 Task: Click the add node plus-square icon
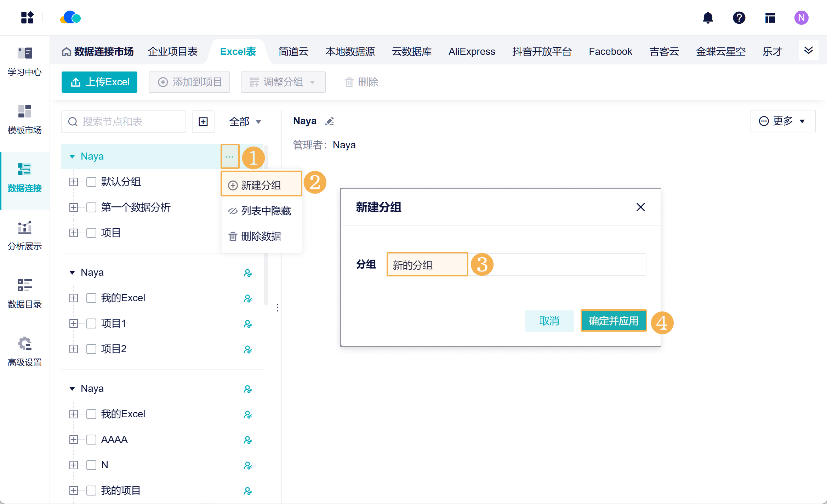(203, 122)
